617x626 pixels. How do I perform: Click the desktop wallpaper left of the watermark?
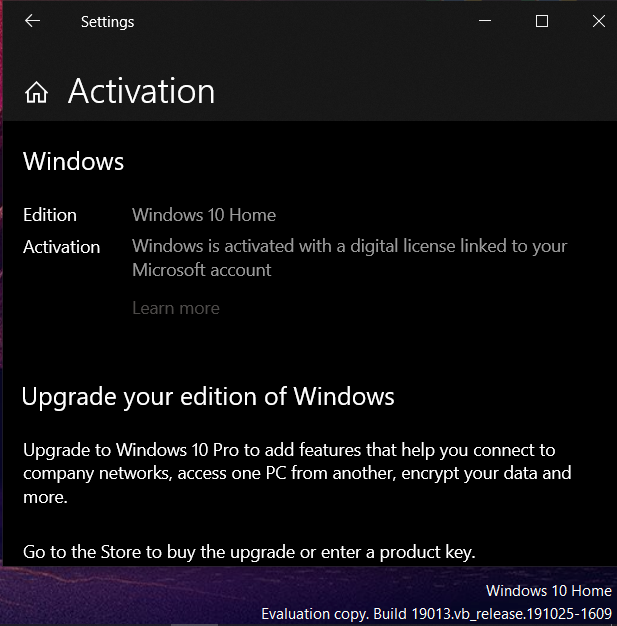point(120,598)
